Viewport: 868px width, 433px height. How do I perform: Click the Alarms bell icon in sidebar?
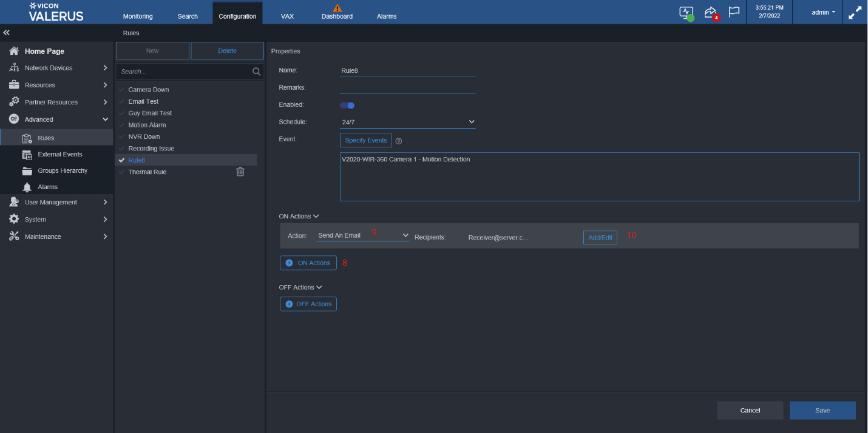click(x=27, y=187)
